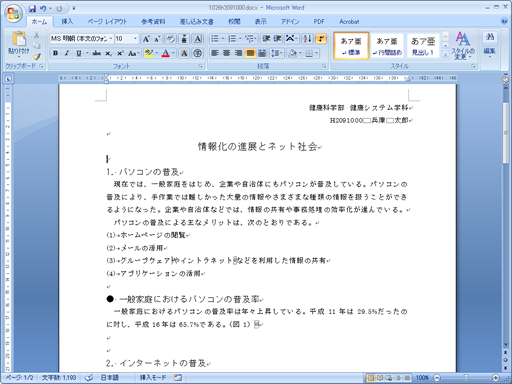Screen dimensions: 512x384
Task: Open borders dropdown
Action: pyautogui.click(x=317, y=53)
